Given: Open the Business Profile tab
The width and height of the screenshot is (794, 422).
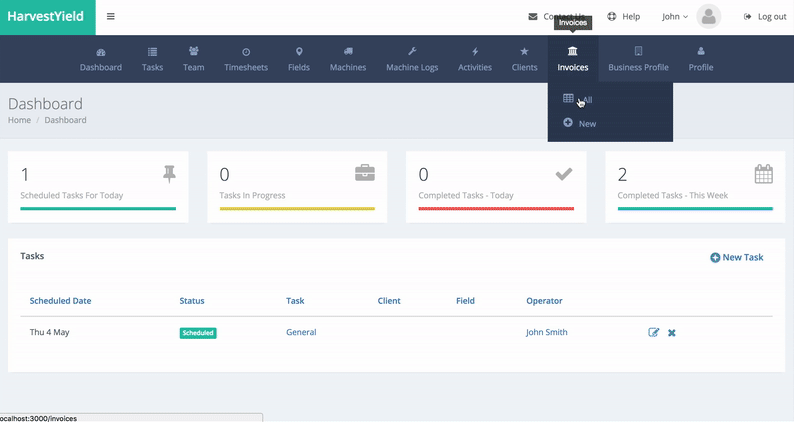Looking at the screenshot, I should click(638, 59).
